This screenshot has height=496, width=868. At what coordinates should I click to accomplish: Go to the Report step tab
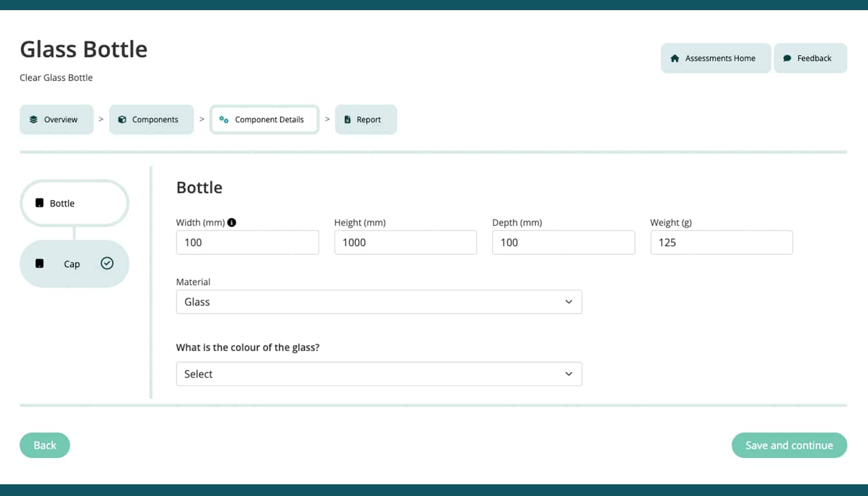(366, 119)
